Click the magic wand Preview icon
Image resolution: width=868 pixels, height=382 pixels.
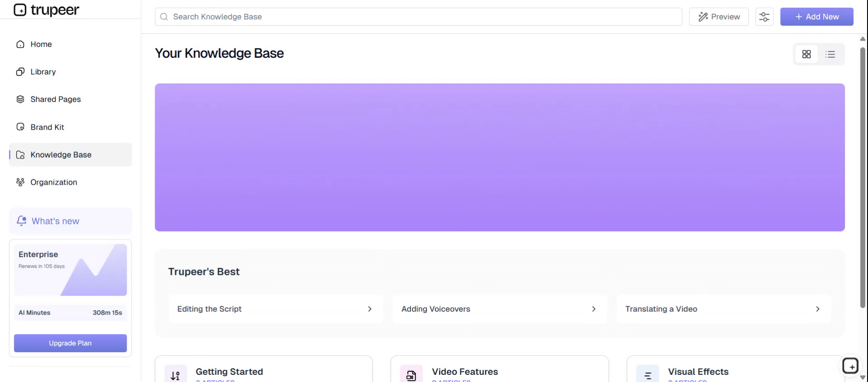[x=703, y=17]
